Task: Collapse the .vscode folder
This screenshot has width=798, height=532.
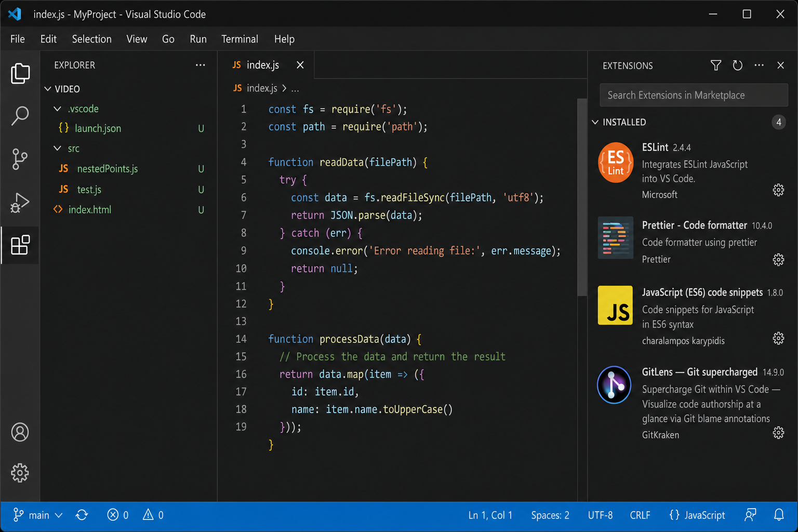Action: [57, 109]
